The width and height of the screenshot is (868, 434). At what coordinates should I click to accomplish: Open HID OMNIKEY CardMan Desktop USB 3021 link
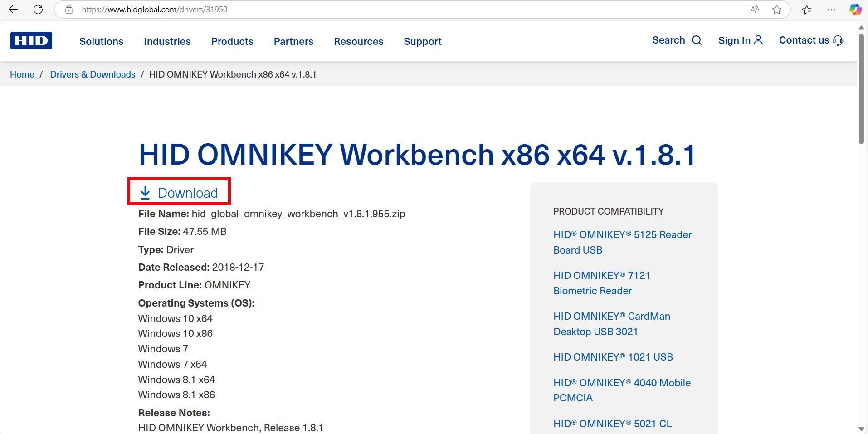pos(612,324)
